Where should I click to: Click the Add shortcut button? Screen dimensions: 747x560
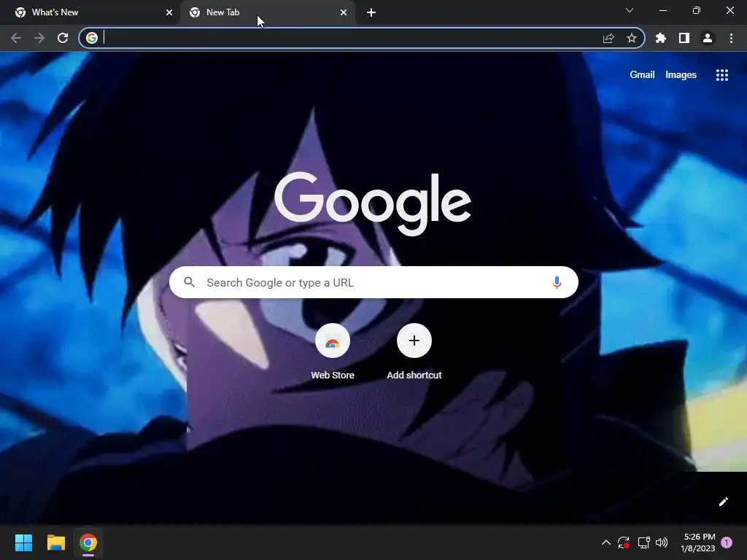pos(414,351)
